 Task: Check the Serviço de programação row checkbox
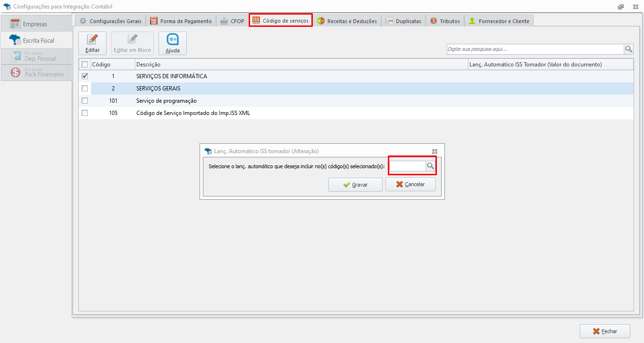pyautogui.click(x=85, y=100)
